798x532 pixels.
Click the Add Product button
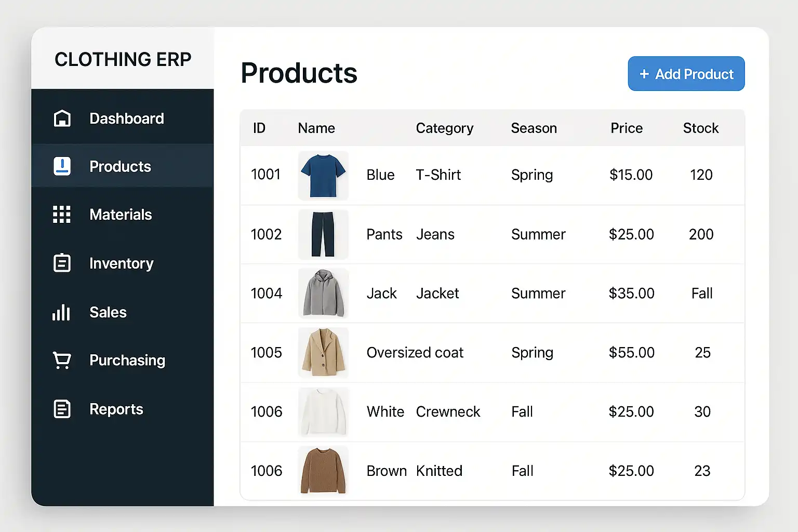(686, 74)
